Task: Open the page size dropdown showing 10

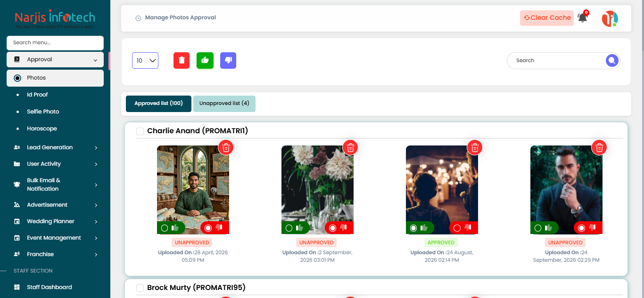Action: (x=145, y=60)
